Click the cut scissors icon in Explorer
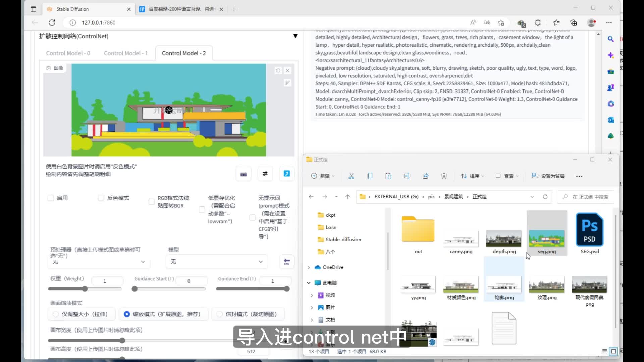Viewport: 644px width, 362px height. [351, 176]
